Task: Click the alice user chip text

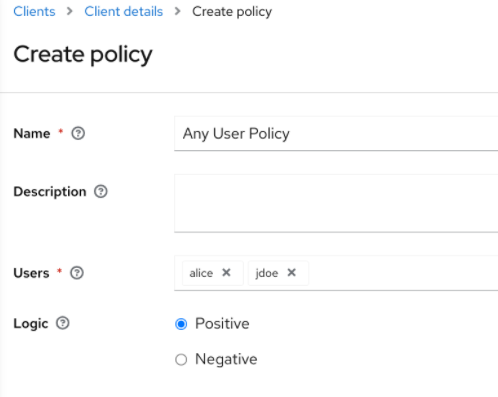Action: [201, 273]
